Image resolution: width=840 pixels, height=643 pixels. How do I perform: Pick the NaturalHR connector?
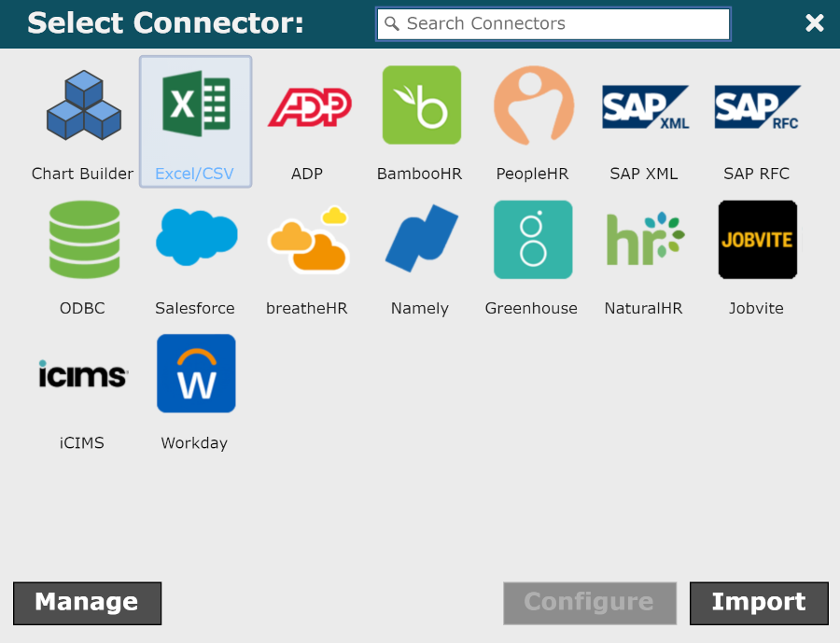tap(644, 240)
